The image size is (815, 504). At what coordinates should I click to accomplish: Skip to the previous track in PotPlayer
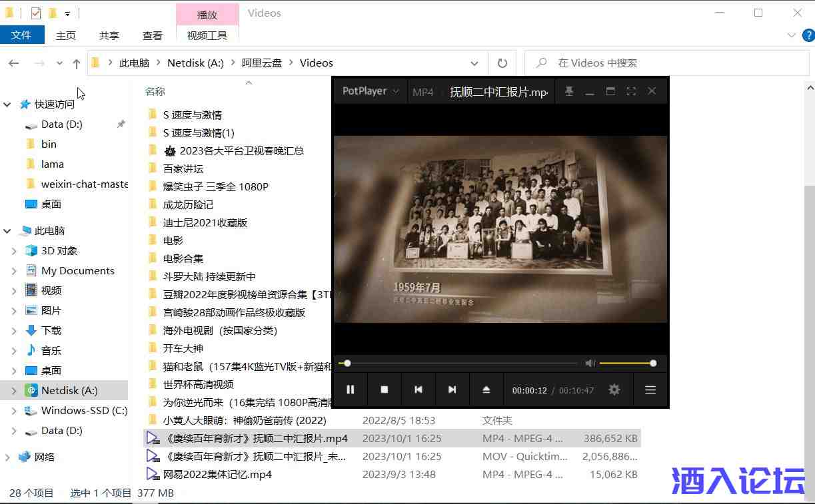click(x=418, y=389)
